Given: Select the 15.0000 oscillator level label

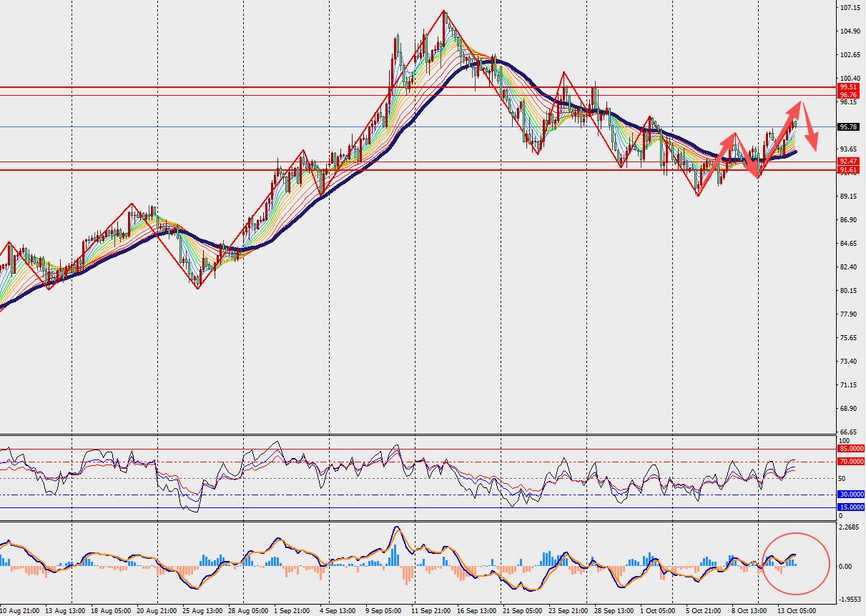Looking at the screenshot, I should (851, 507).
